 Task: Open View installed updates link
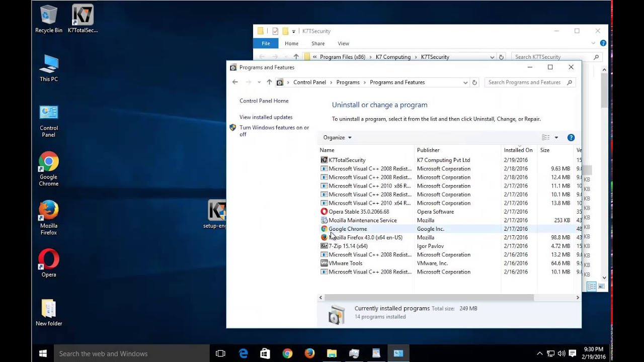click(266, 117)
